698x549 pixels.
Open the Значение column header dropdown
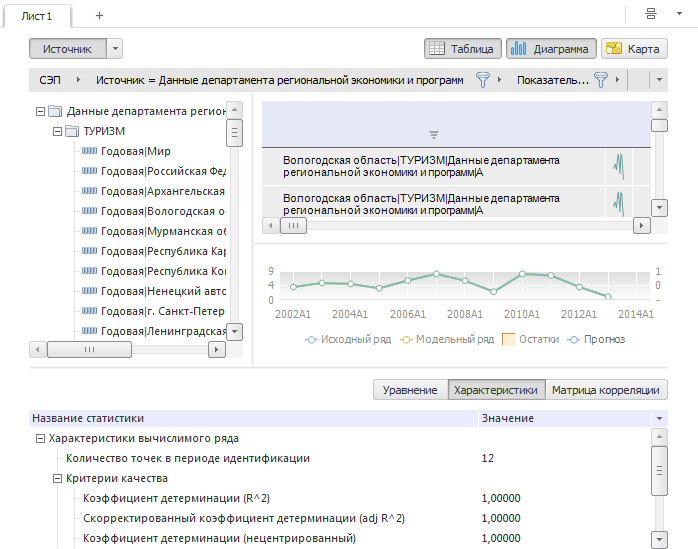point(659,419)
